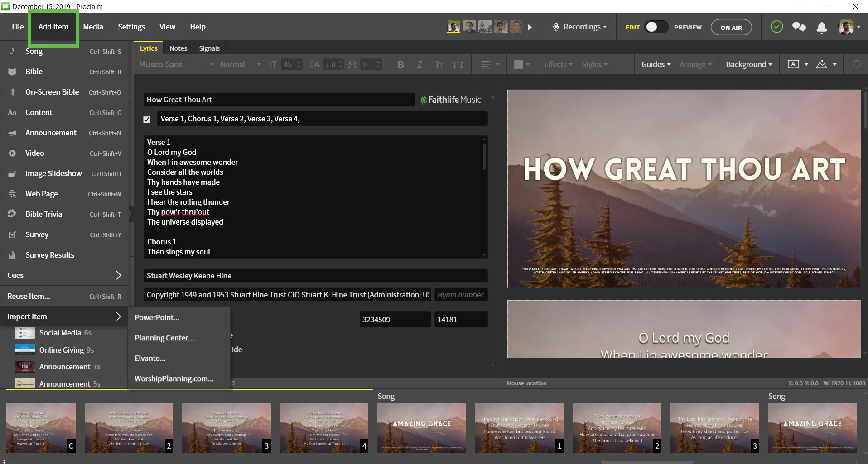This screenshot has width=868, height=464.
Task: Click the first team member avatar
Action: pos(453,27)
